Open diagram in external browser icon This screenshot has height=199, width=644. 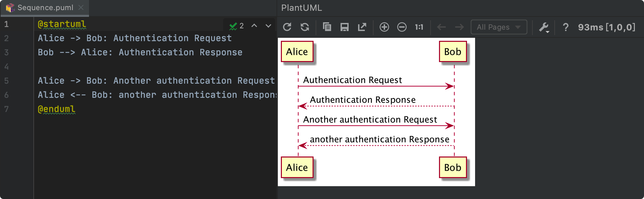[x=362, y=27]
